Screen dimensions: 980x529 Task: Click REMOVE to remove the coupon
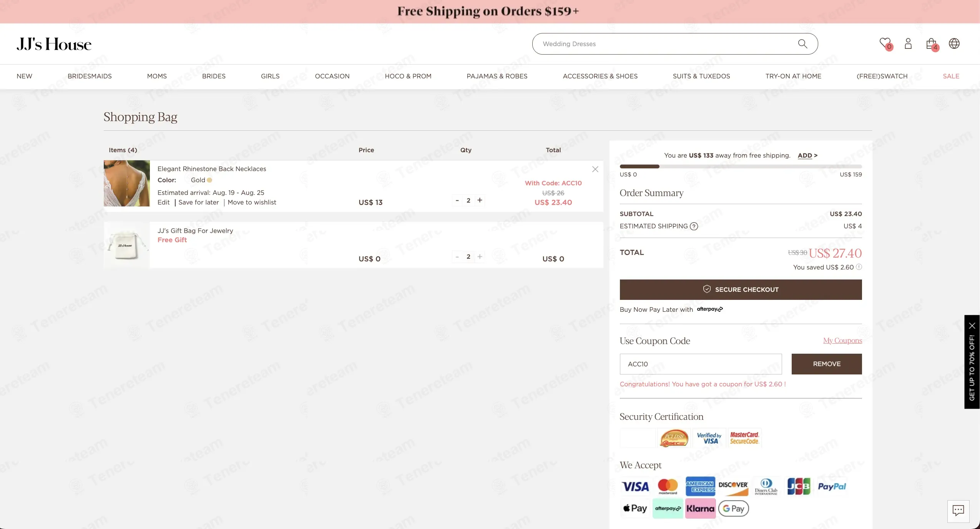[827, 364]
